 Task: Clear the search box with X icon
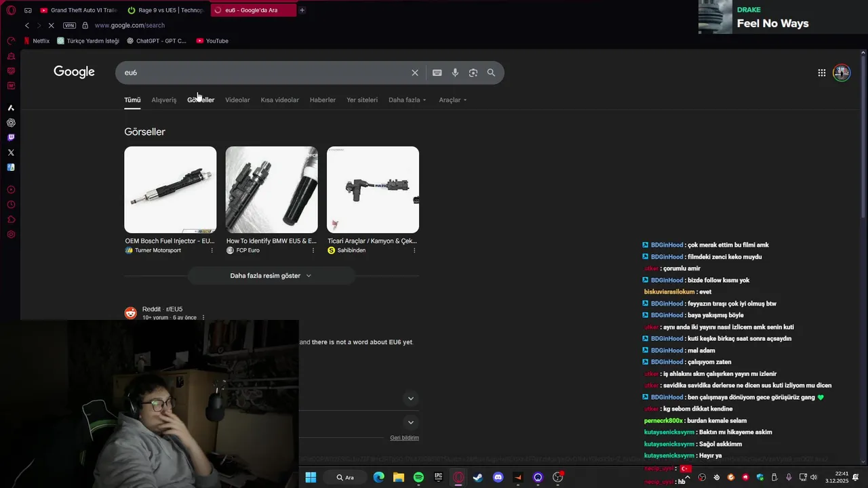(415, 73)
